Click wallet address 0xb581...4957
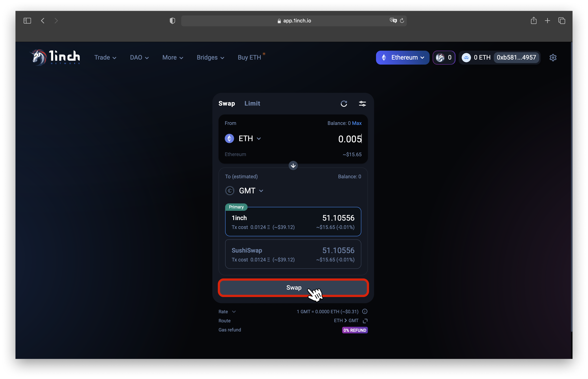 click(x=516, y=58)
